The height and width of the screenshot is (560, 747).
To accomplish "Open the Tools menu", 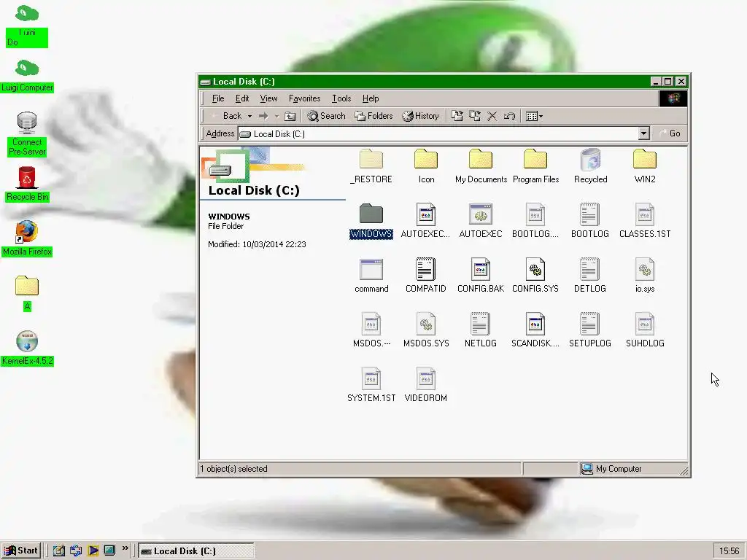I will pos(341,98).
